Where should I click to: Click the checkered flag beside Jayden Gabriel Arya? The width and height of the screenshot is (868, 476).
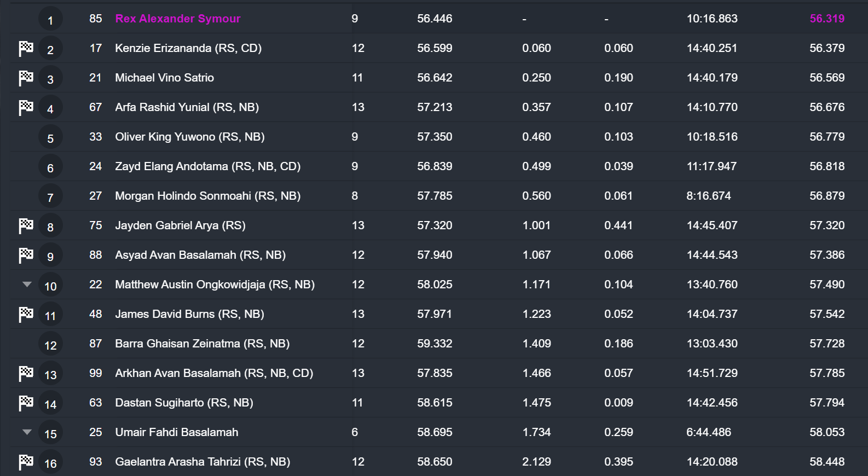pos(26,226)
